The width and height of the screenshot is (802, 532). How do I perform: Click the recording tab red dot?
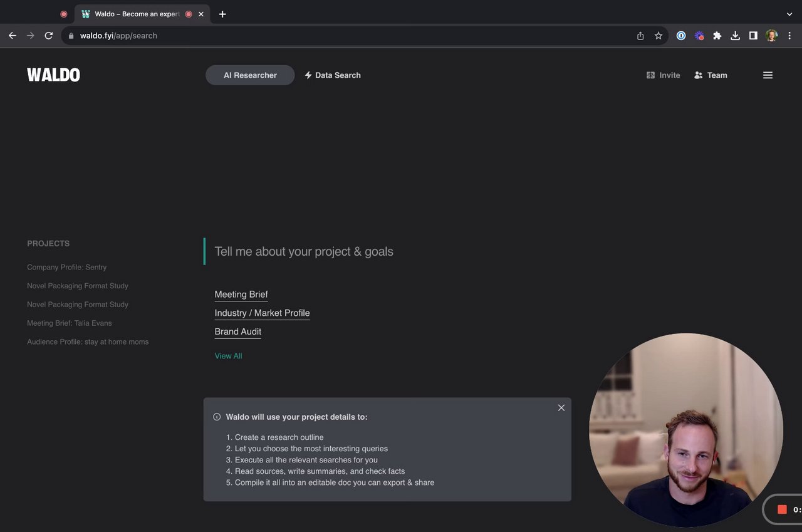[x=64, y=14]
